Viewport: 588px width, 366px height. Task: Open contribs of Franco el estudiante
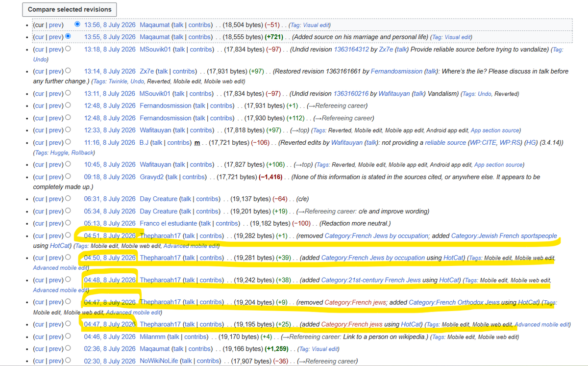coord(228,223)
